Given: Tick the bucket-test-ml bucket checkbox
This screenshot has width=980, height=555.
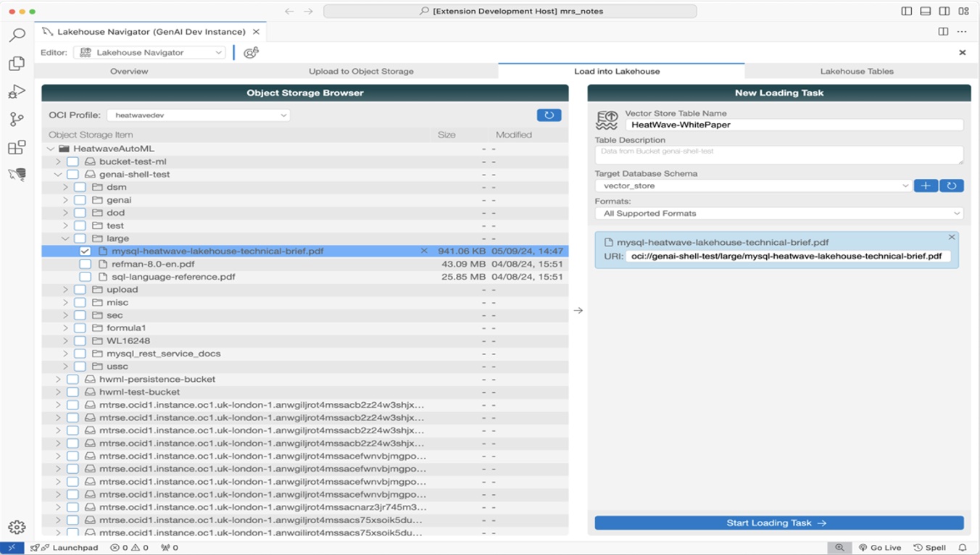Looking at the screenshot, I should [72, 162].
